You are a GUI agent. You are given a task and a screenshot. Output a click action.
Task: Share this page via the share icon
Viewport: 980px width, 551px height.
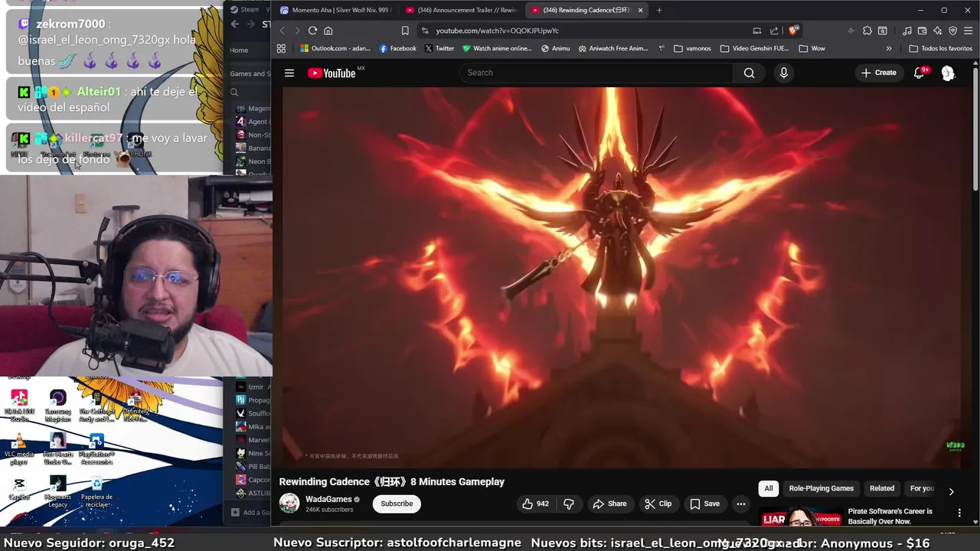774,31
